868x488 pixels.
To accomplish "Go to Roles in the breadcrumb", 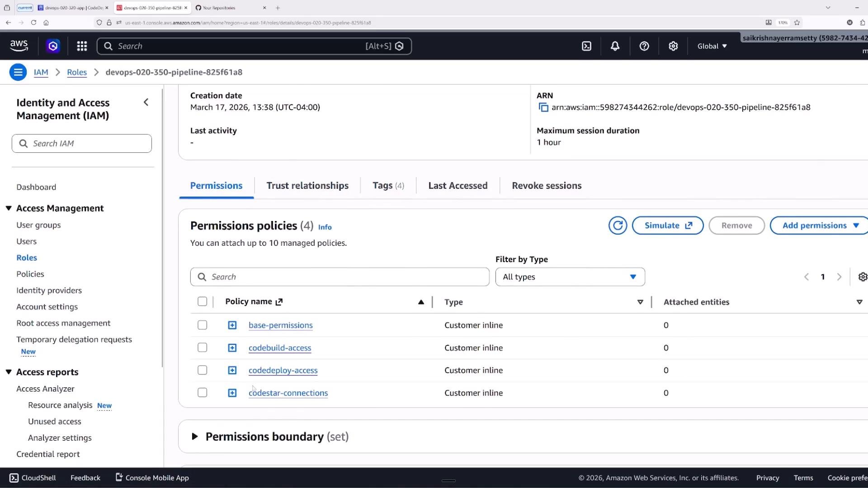I will point(77,72).
